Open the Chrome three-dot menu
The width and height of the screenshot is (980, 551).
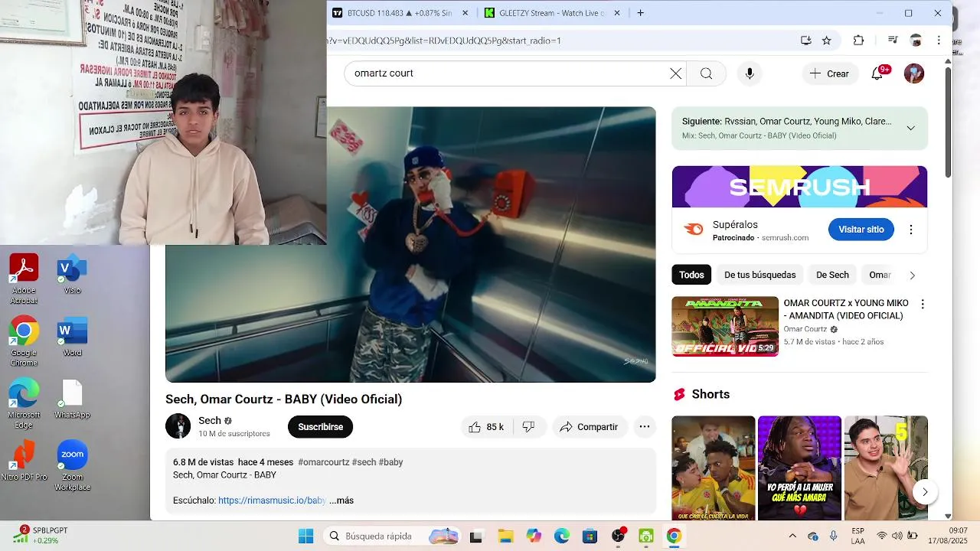939,41
